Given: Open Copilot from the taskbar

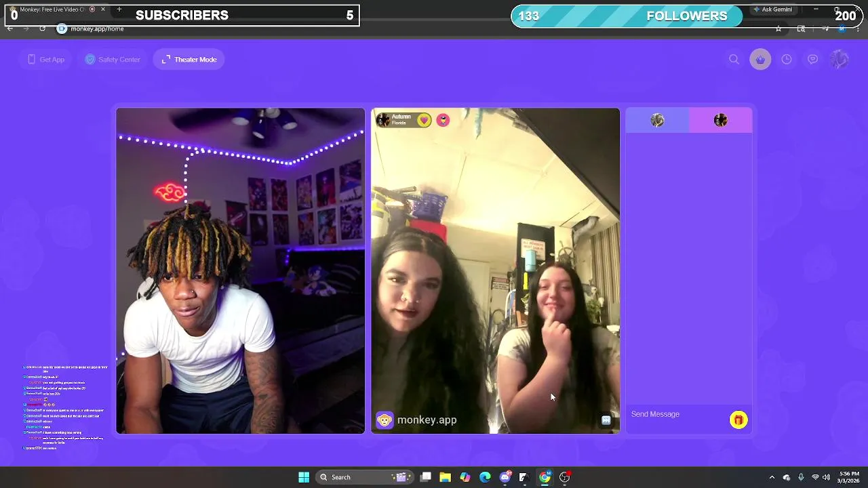Looking at the screenshot, I should click(465, 477).
